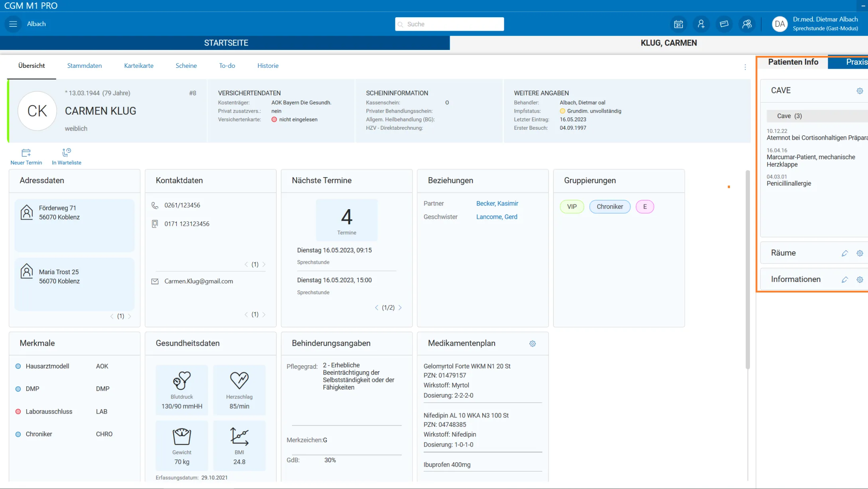Open the insurance card icon in header

tap(724, 24)
